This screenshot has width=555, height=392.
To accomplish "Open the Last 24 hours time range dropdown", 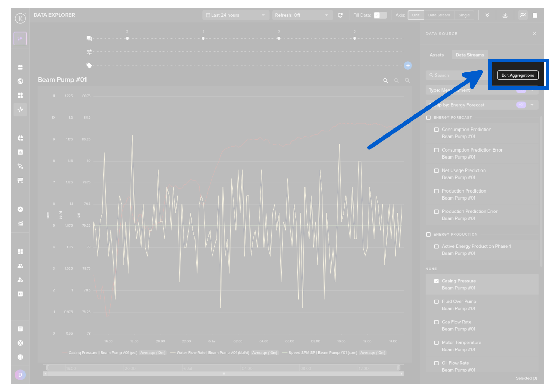I will tap(235, 15).
